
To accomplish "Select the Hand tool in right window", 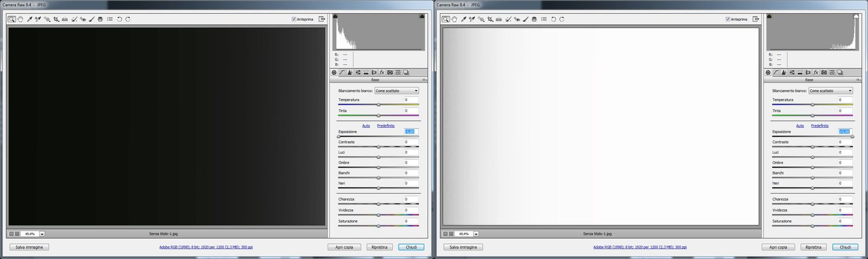I will (x=454, y=19).
